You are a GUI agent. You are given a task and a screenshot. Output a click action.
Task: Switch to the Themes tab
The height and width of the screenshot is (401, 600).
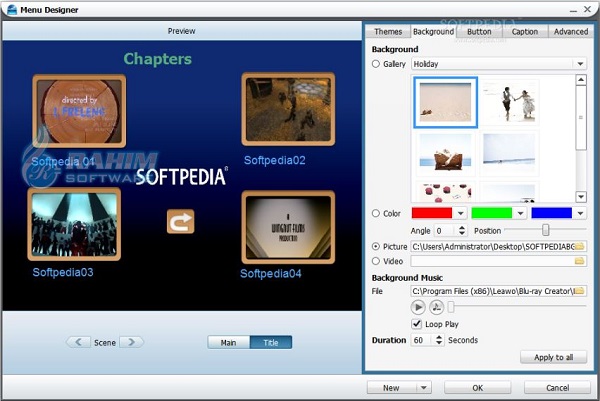[x=388, y=31]
